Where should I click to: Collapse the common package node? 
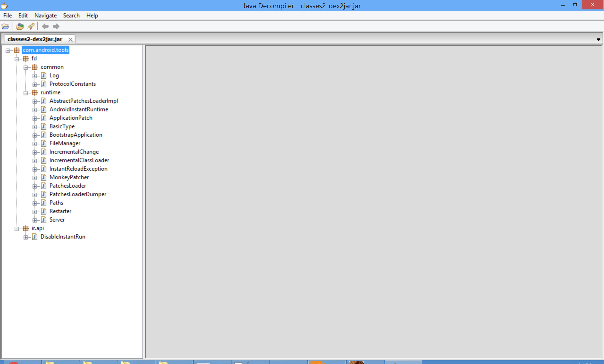(x=26, y=67)
